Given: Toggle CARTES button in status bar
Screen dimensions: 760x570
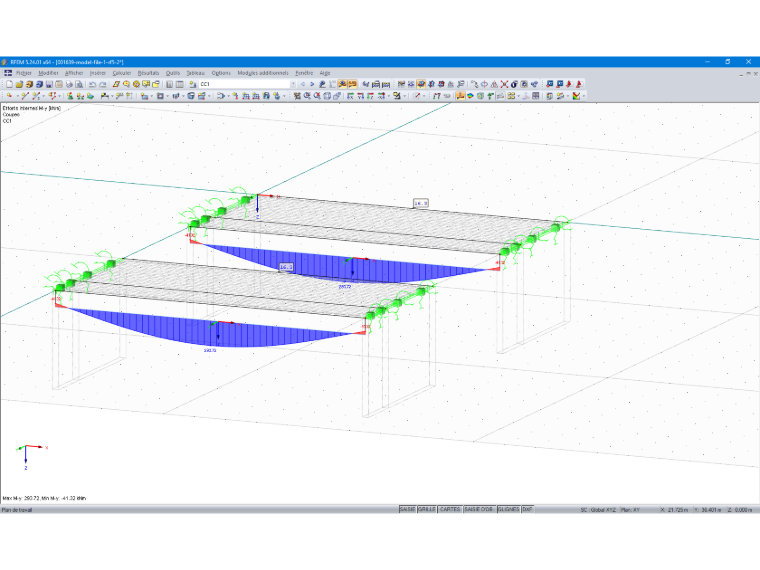Looking at the screenshot, I should (x=450, y=509).
